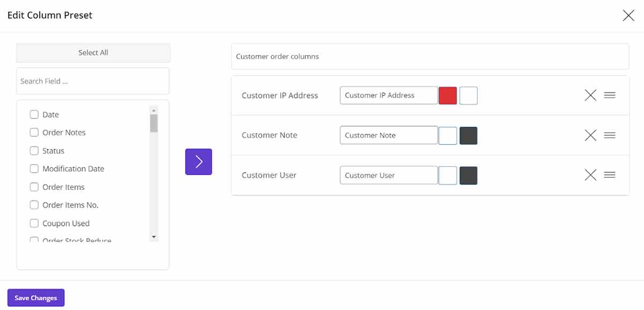The height and width of the screenshot is (310, 644).
Task: Close the Edit Column Preset dialog
Action: coord(628,16)
